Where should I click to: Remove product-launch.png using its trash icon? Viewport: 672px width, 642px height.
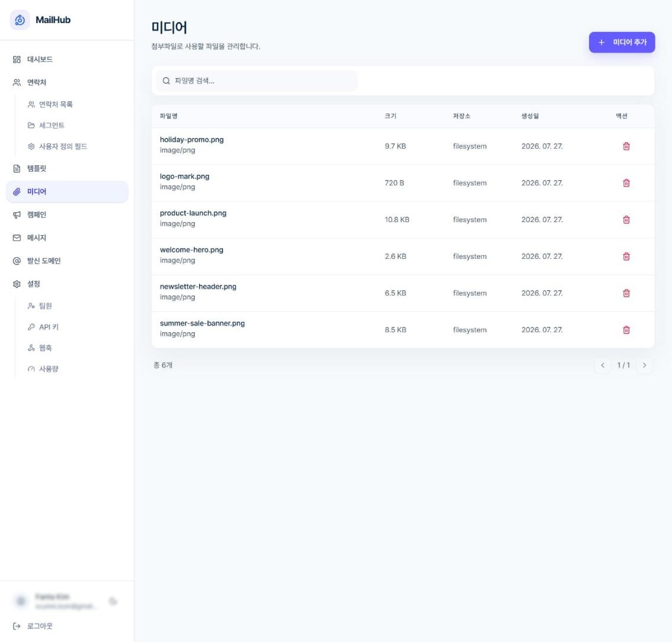point(626,220)
